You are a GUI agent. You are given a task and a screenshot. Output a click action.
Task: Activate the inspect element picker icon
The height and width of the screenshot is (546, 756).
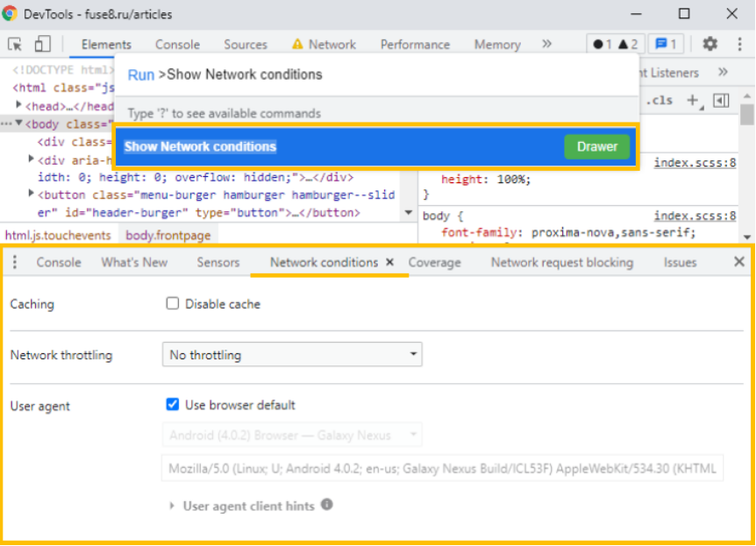[15, 44]
